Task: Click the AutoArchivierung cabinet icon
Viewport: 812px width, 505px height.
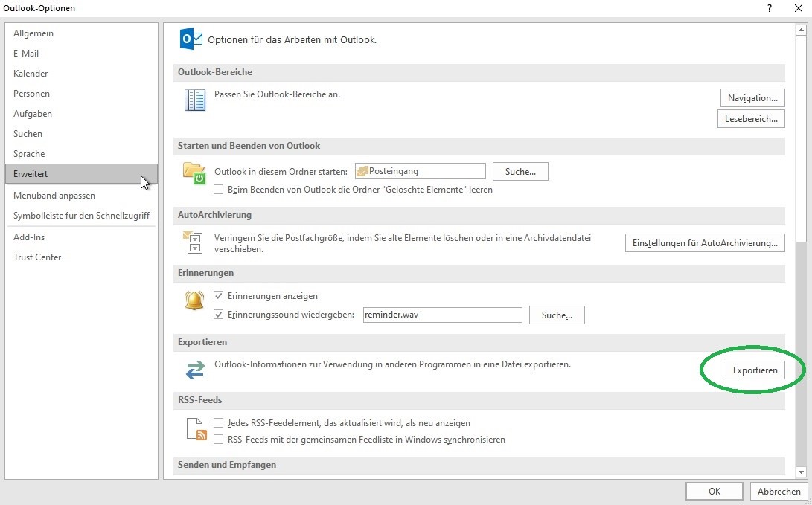Action: pyautogui.click(x=193, y=242)
